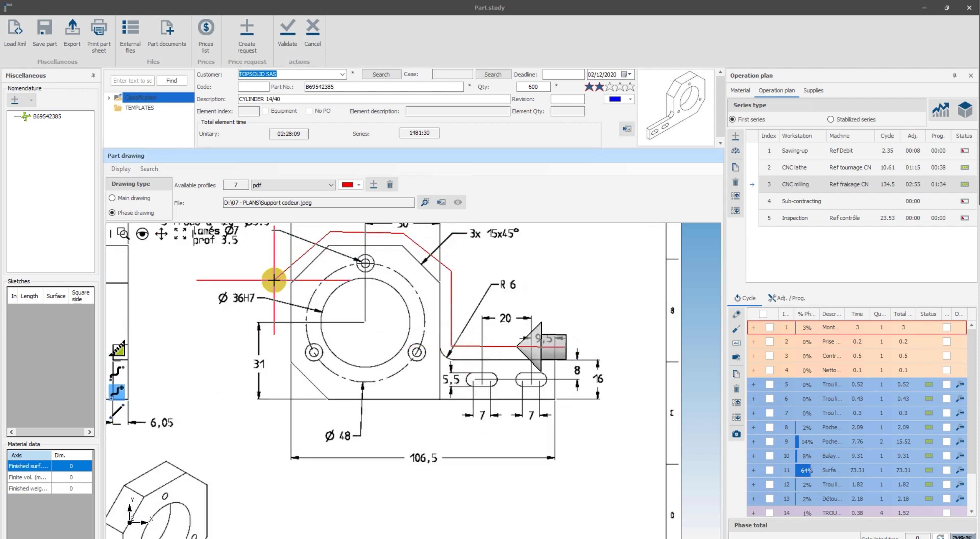Screen dimensions: 980x539
Task: Open nomenclature add dropdown arrow
Action: click(31, 100)
